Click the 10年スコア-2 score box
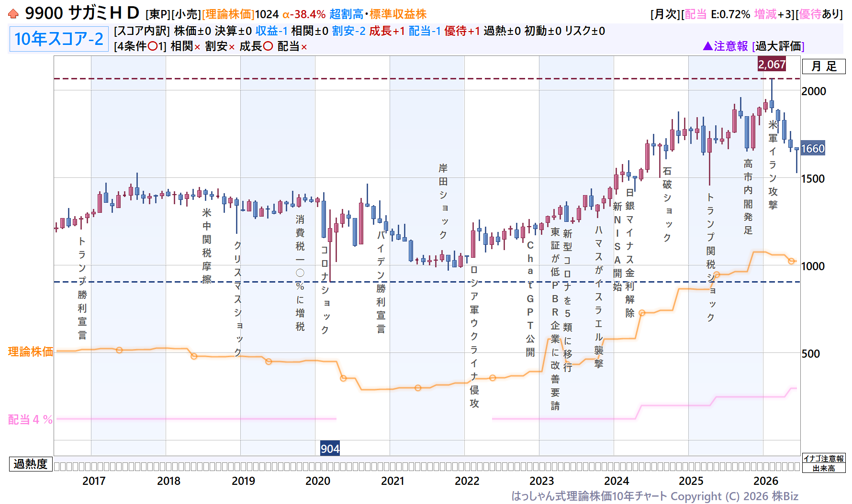The height and width of the screenshot is (504, 852). 59,39
